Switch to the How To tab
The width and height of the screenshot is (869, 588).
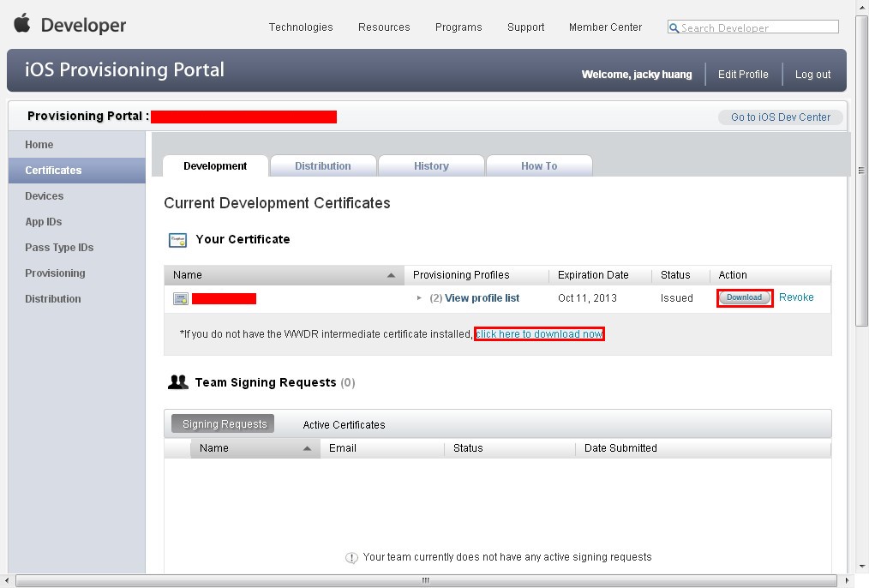(539, 165)
